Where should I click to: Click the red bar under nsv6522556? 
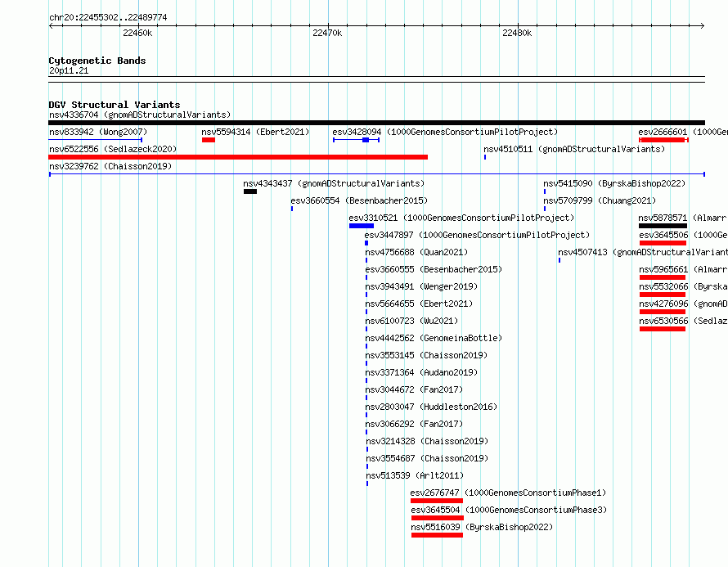[238, 157]
